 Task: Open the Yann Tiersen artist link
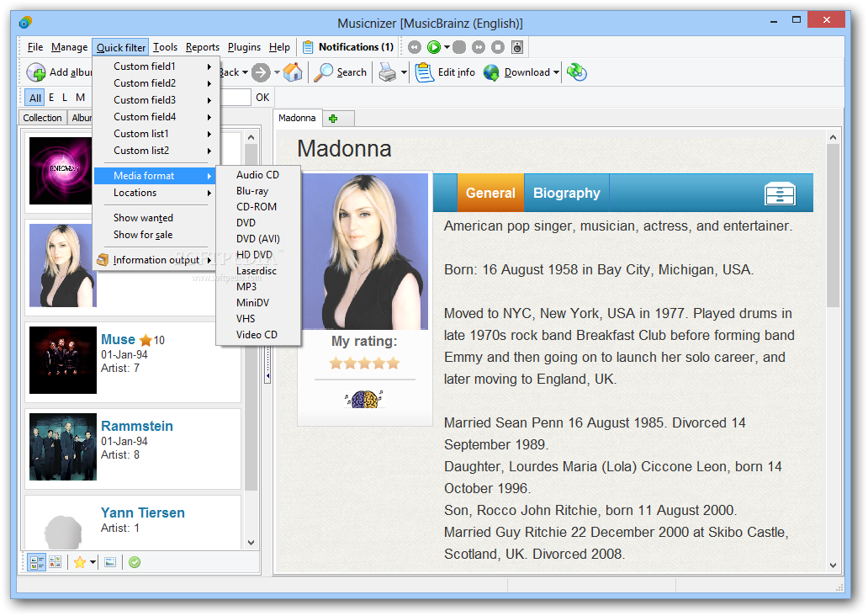(143, 513)
